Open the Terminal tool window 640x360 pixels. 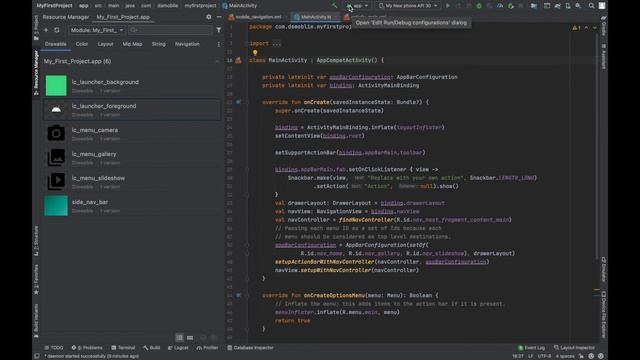(x=123, y=348)
